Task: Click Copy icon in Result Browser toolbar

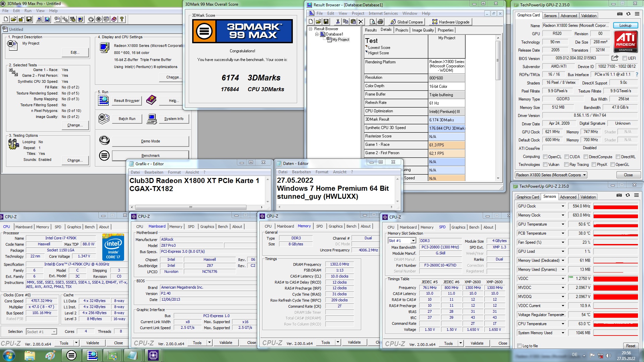Action: (x=345, y=22)
